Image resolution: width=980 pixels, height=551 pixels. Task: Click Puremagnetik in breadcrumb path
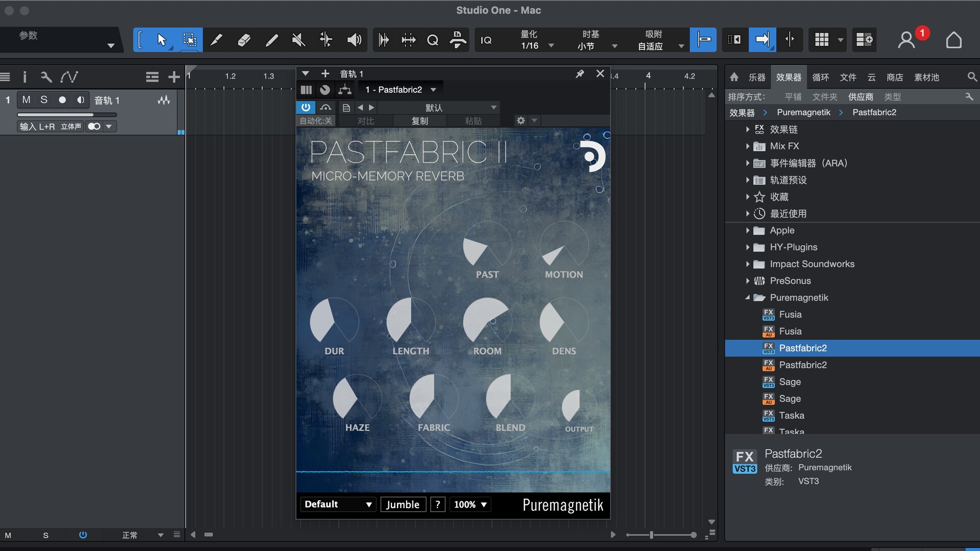pos(803,112)
